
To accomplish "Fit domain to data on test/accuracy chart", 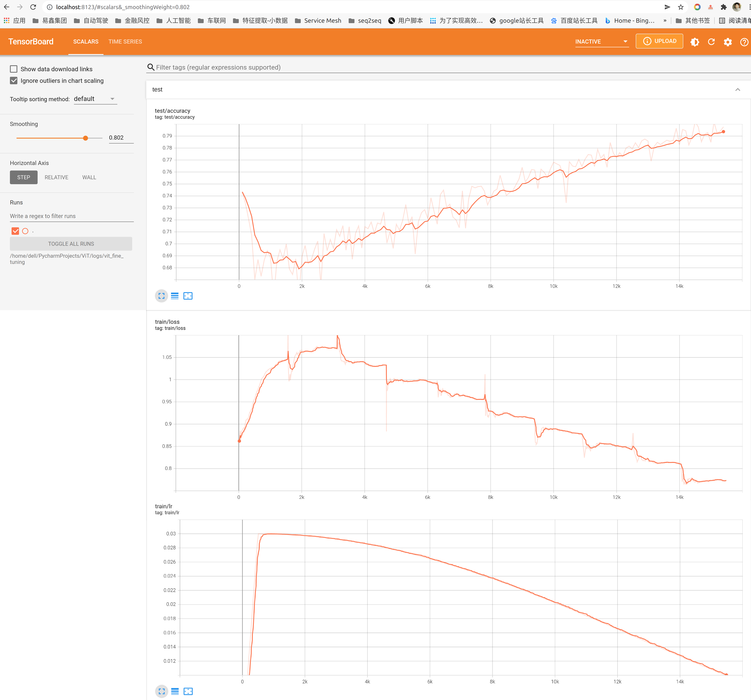I will [x=188, y=296].
